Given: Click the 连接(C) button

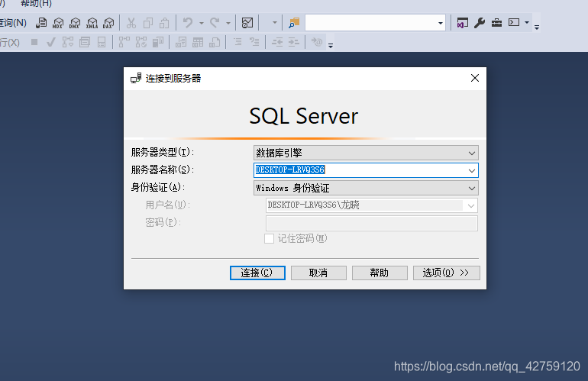Looking at the screenshot, I should click(x=257, y=273).
